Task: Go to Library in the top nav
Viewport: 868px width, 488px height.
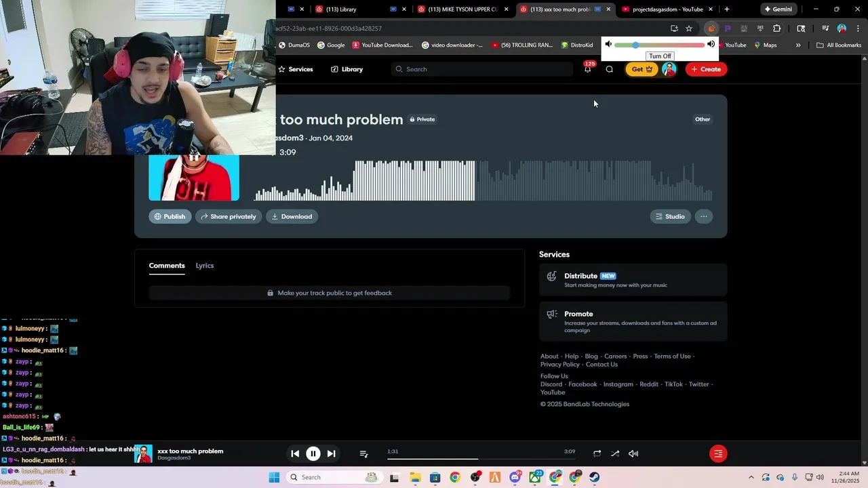Action: pyautogui.click(x=347, y=69)
